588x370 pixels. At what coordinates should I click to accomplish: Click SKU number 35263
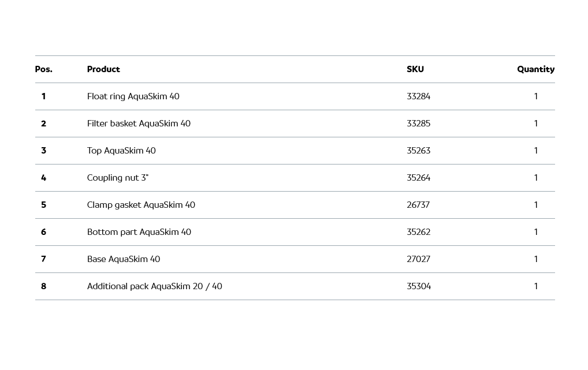[418, 151]
